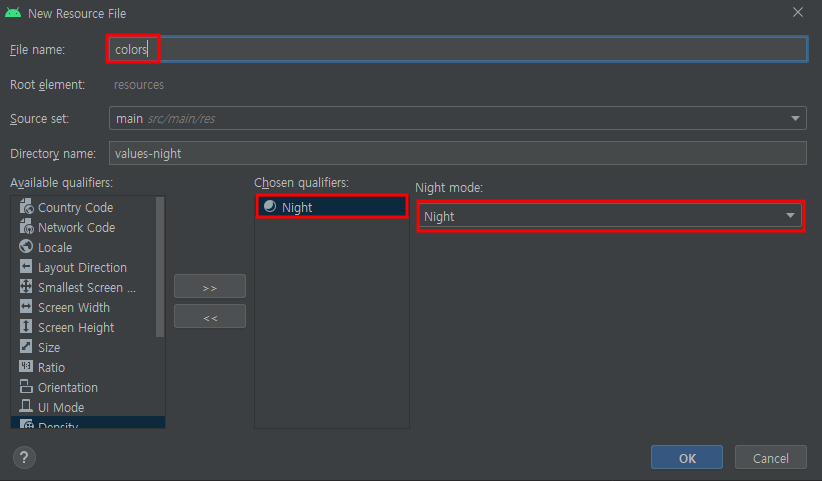This screenshot has width=822, height=481.
Task: Select Night in chosen qualifiers list
Action: (332, 207)
